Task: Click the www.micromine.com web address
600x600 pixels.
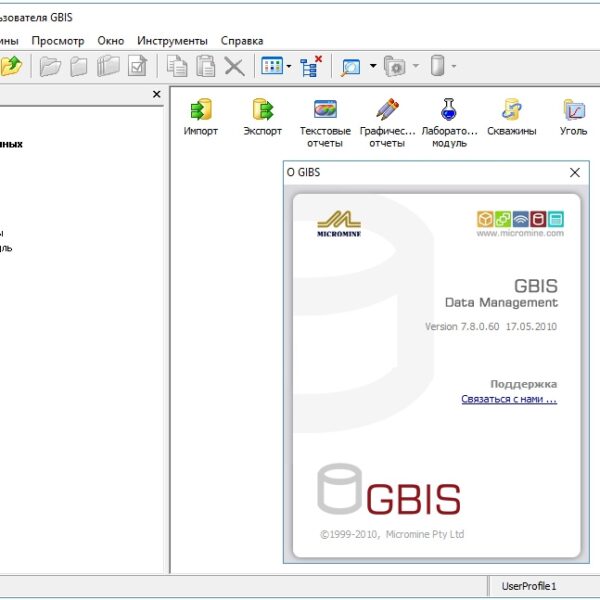Action: 520,233
